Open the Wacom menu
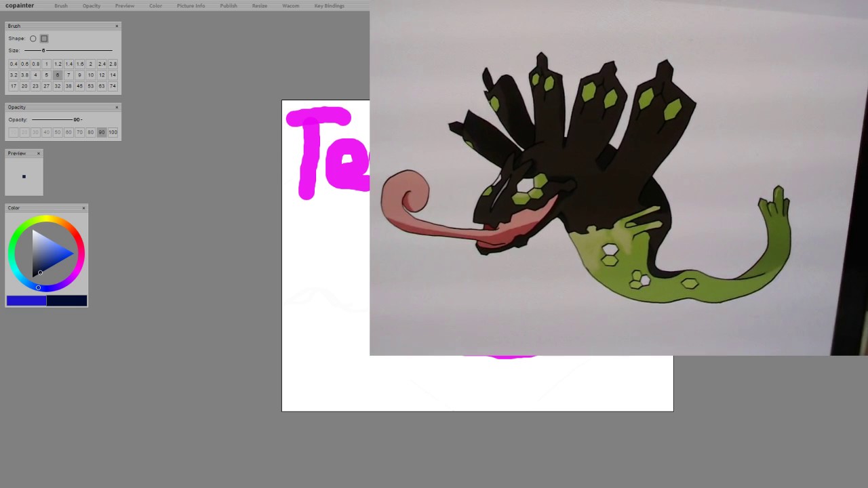This screenshot has width=868, height=488. tap(291, 5)
